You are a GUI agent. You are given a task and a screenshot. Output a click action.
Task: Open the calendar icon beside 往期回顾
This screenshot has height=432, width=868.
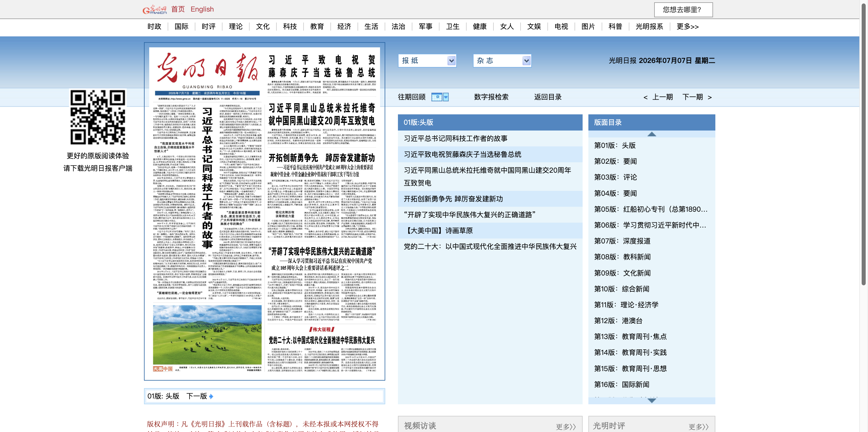tap(437, 97)
